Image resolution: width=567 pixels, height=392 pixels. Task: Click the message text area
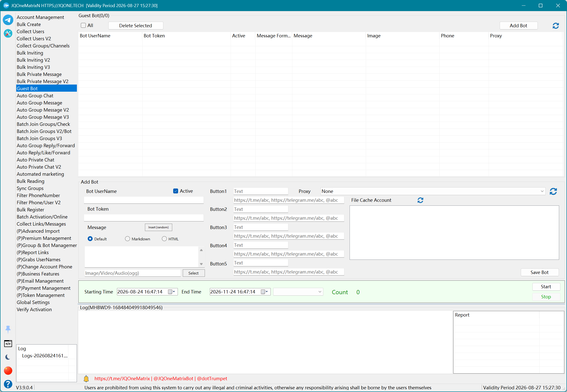142,257
